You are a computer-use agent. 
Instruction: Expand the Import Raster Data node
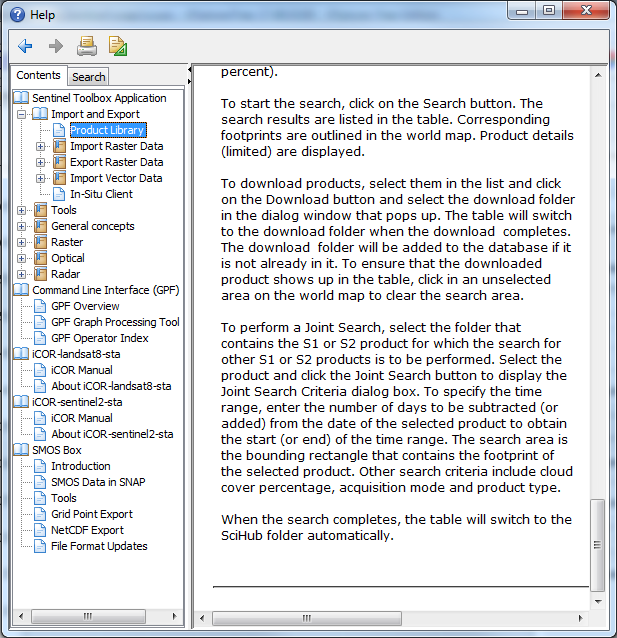point(40,146)
